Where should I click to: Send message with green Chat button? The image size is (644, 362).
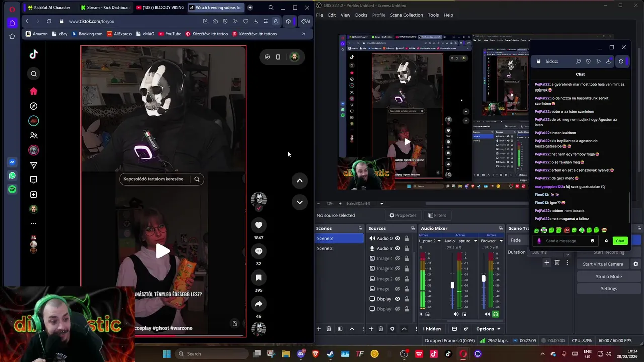pyautogui.click(x=620, y=241)
